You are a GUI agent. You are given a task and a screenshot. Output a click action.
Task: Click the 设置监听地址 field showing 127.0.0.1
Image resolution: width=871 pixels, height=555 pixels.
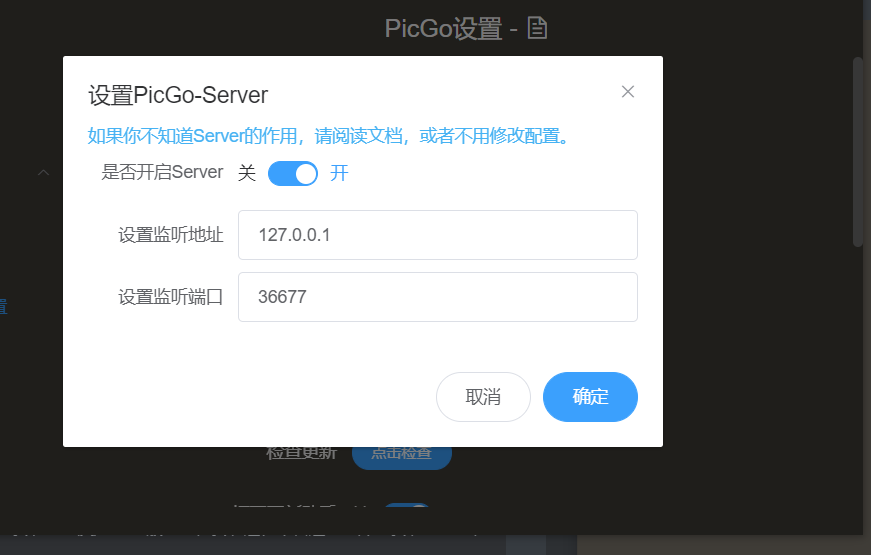[437, 235]
